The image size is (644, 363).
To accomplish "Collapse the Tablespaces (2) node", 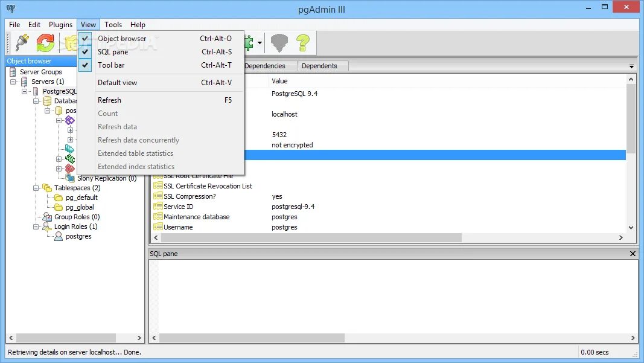I will pos(36,188).
